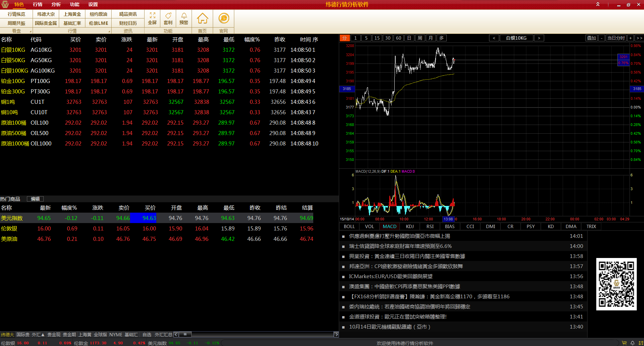
Task: Go to 首页 home icon
Action: (202, 18)
